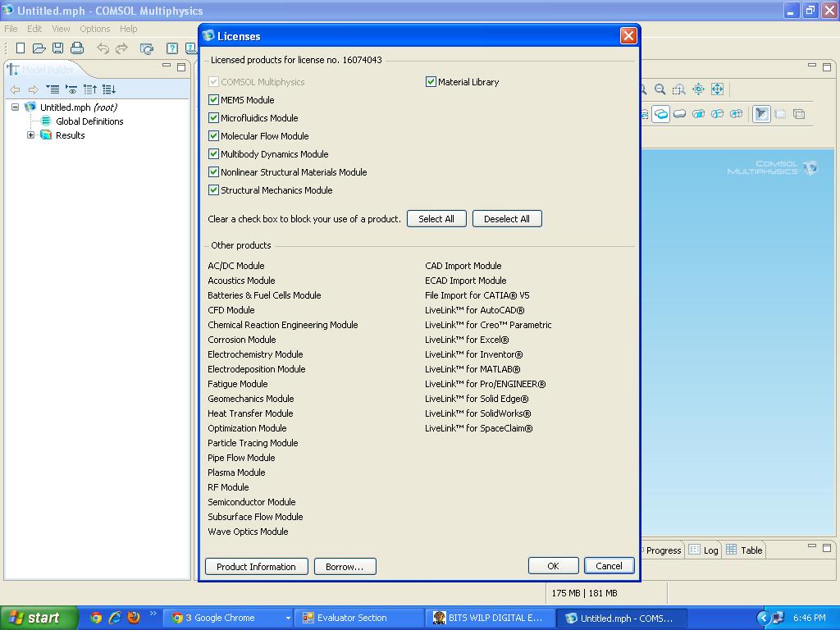This screenshot has height=630, width=840.
Task: Launch Firefox from the quick launch bar
Action: (x=134, y=618)
